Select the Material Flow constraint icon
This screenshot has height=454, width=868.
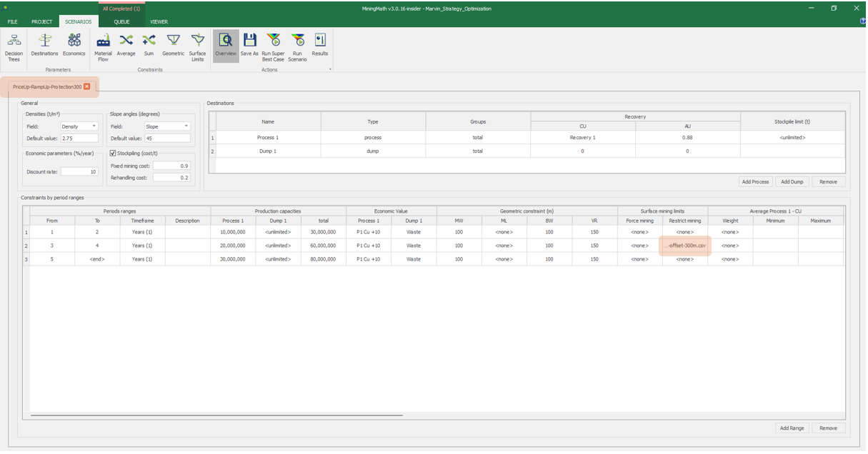point(103,46)
